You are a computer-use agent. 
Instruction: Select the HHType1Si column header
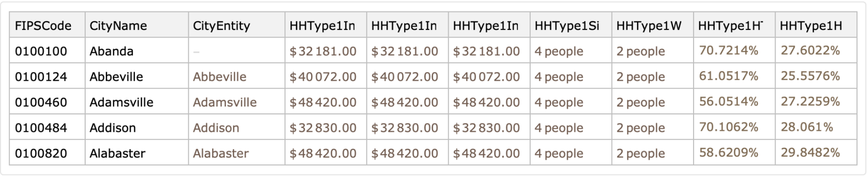[567, 26]
